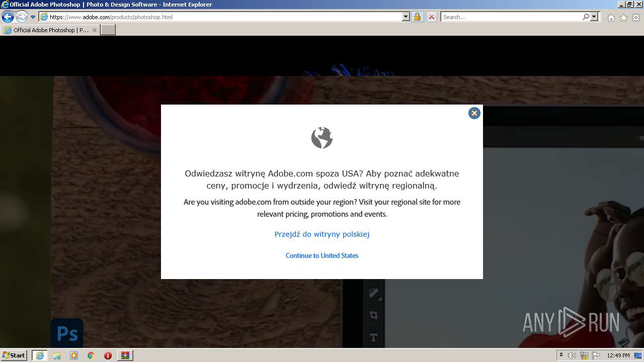The width and height of the screenshot is (644, 362).
Task: Choose Continue to United States
Action: click(322, 255)
